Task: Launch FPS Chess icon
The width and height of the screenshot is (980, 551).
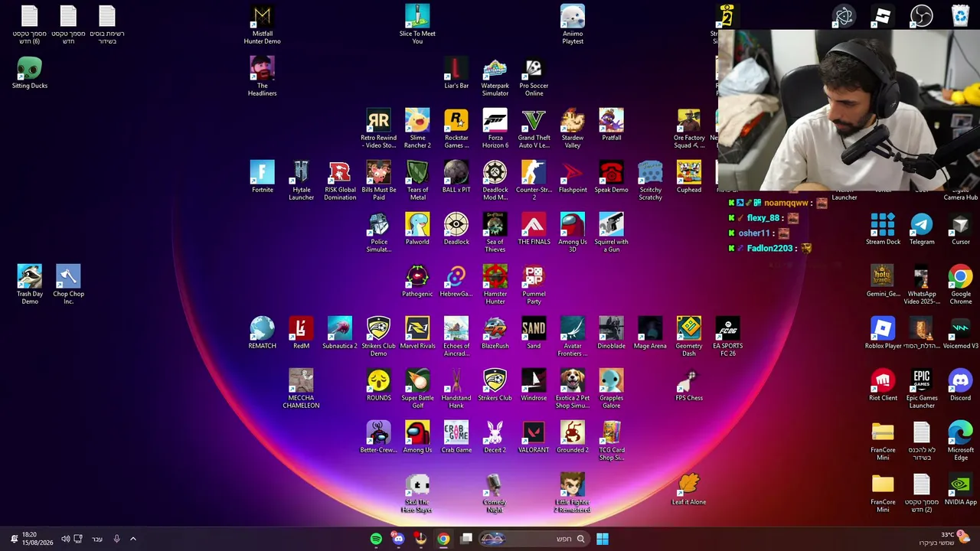Action: [689, 385]
